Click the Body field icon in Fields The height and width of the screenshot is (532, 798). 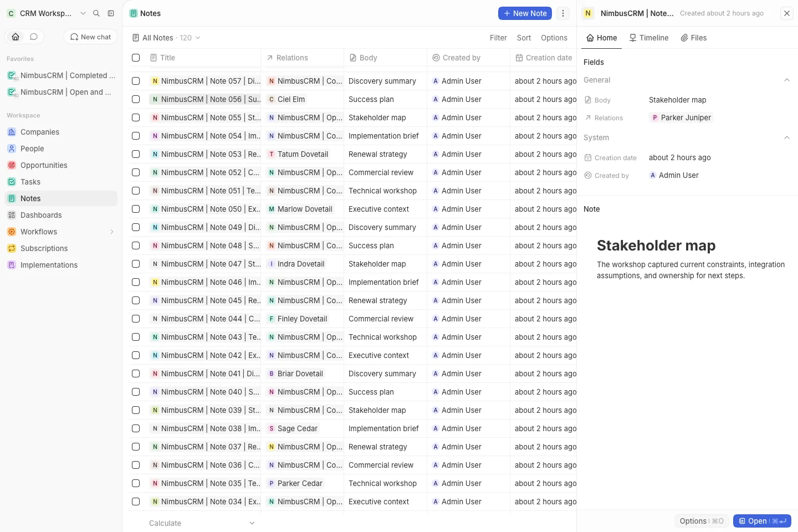[x=588, y=100]
